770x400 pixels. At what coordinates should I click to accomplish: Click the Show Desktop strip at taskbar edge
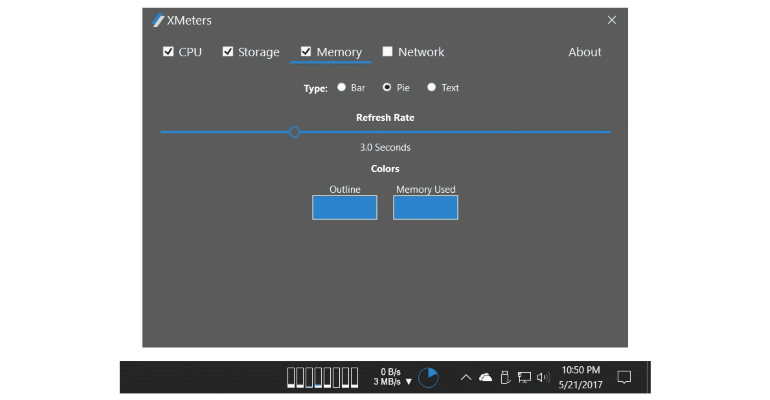[x=649, y=377]
